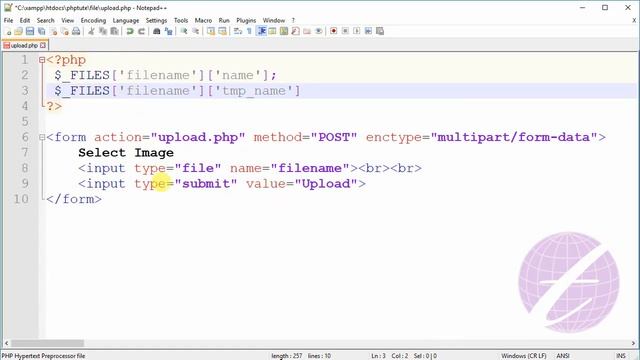Click the Close All toolbar icon

click(x=64, y=31)
